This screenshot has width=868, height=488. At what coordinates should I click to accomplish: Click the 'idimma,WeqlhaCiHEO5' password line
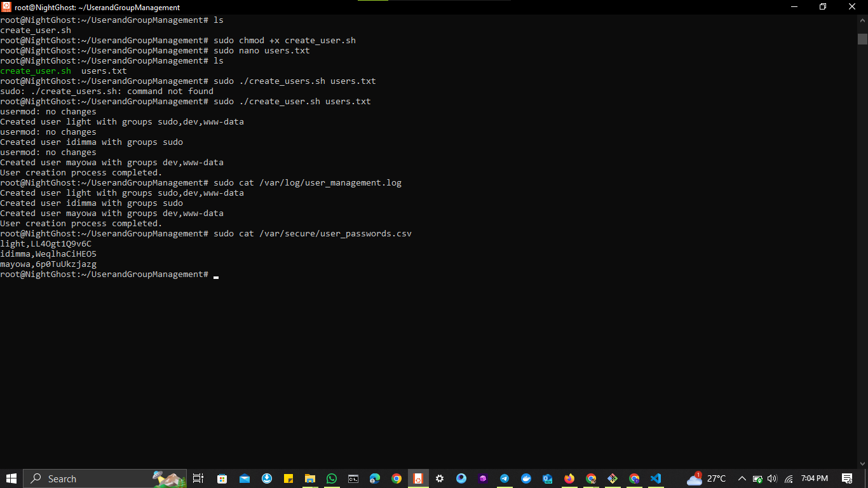(x=48, y=254)
